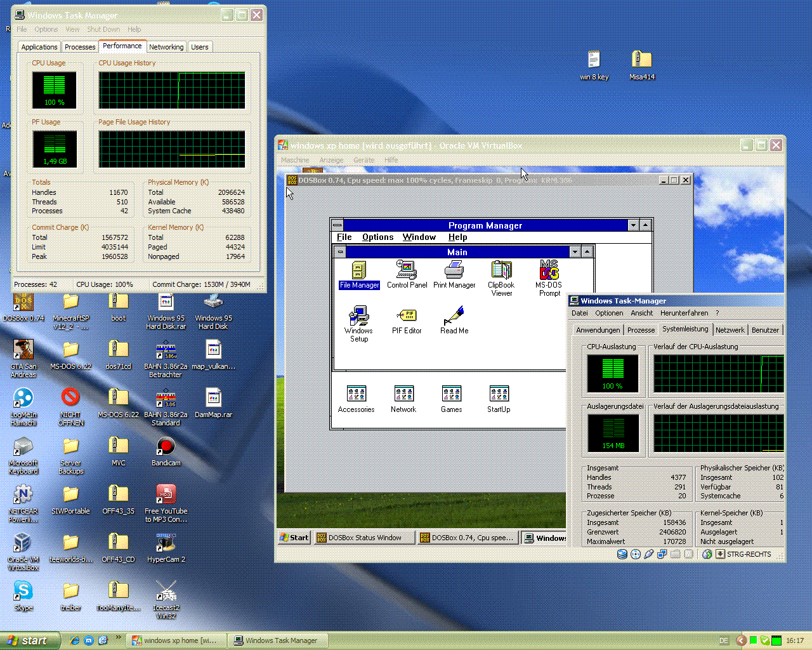Select the Windows Setup icon
The height and width of the screenshot is (650, 812).
[359, 324]
